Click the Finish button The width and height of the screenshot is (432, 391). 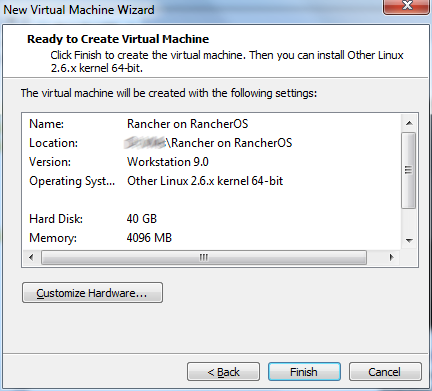pos(304,372)
